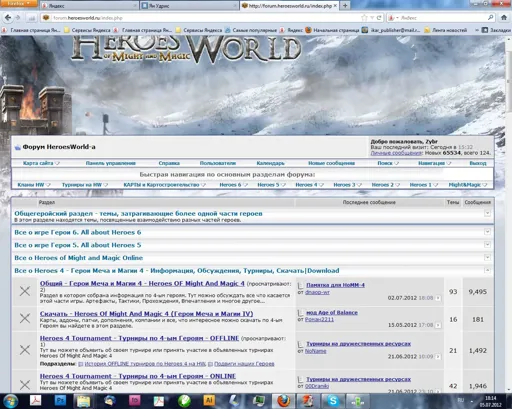Open Скачать - Heroes Of Might And Magic 4 forum
The width and height of the screenshot is (512, 409).
pos(146,314)
